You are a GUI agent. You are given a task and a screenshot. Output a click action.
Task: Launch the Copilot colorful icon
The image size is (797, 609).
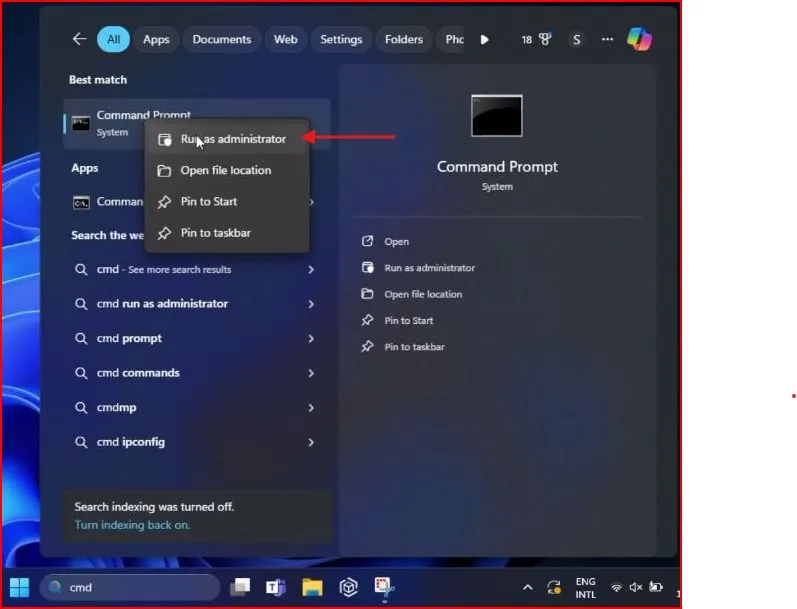[x=639, y=39]
